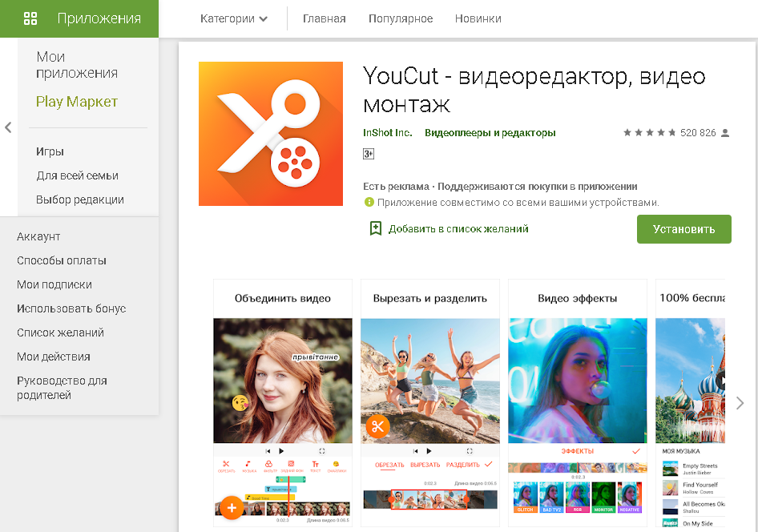Open Руководство для родителей
This screenshot has height=532, width=758.
62,388
